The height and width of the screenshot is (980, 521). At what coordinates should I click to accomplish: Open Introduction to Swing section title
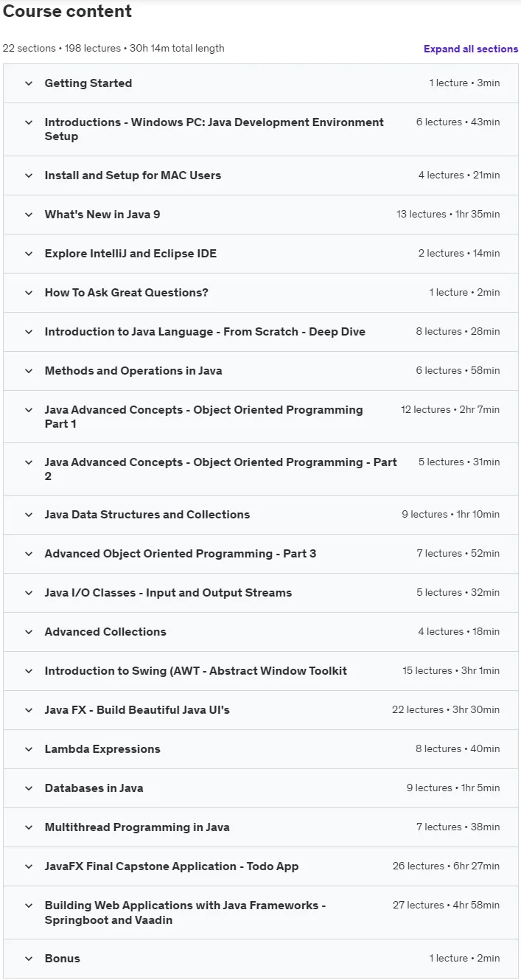point(196,671)
